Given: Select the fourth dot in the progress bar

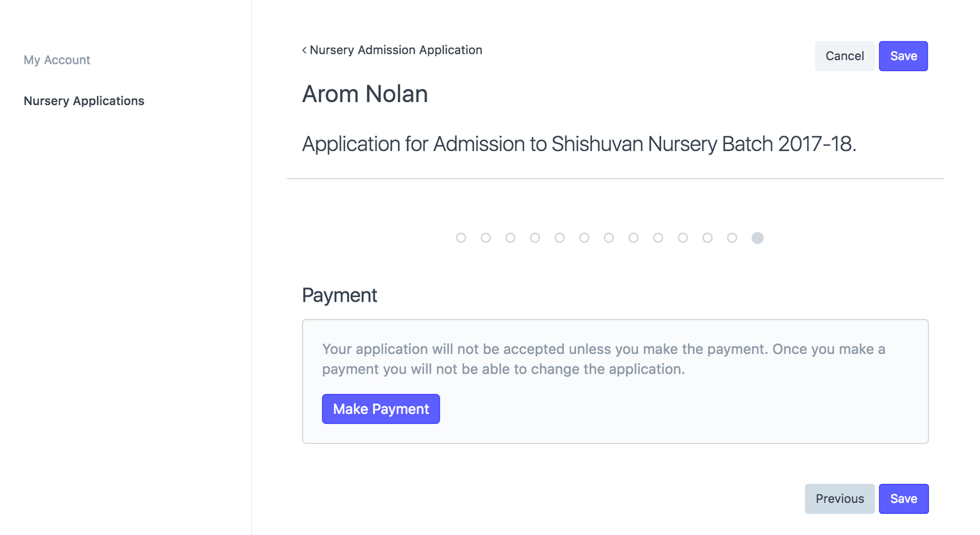Looking at the screenshot, I should pos(535,237).
